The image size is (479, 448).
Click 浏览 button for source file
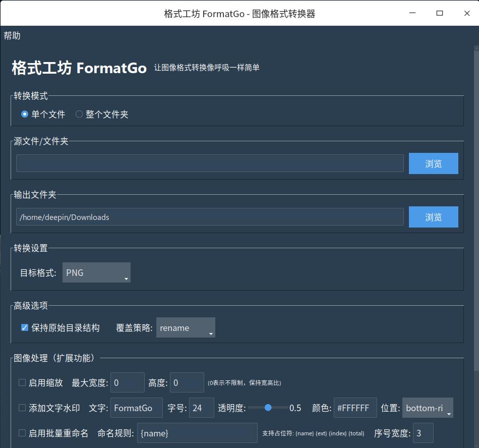(434, 163)
